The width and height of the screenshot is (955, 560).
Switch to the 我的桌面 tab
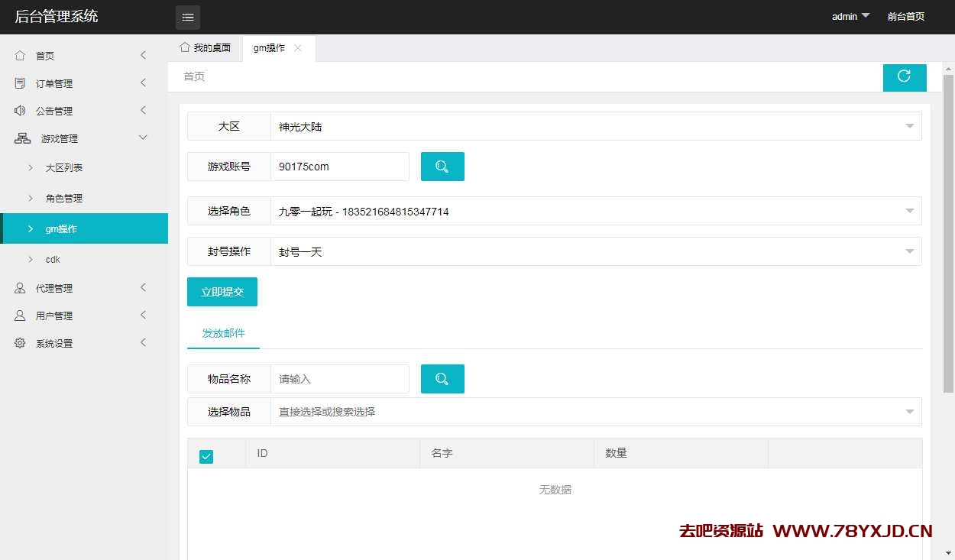pyautogui.click(x=205, y=48)
